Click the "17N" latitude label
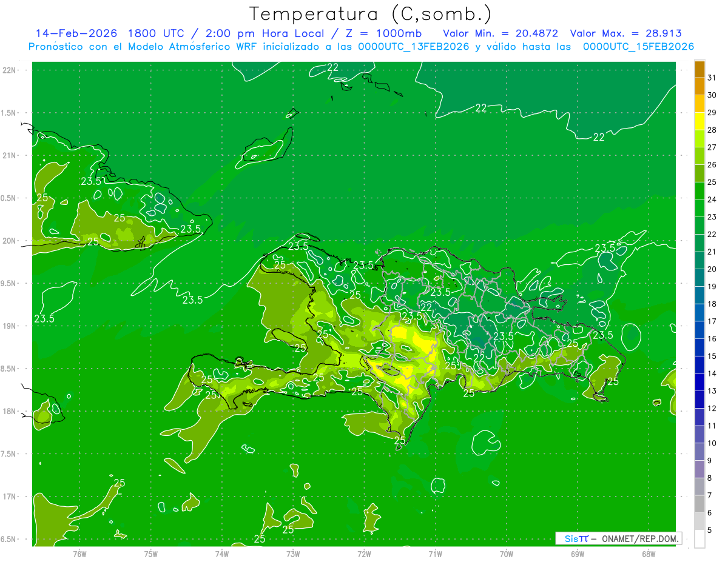Screen dimensions: 728x562 click(8, 497)
